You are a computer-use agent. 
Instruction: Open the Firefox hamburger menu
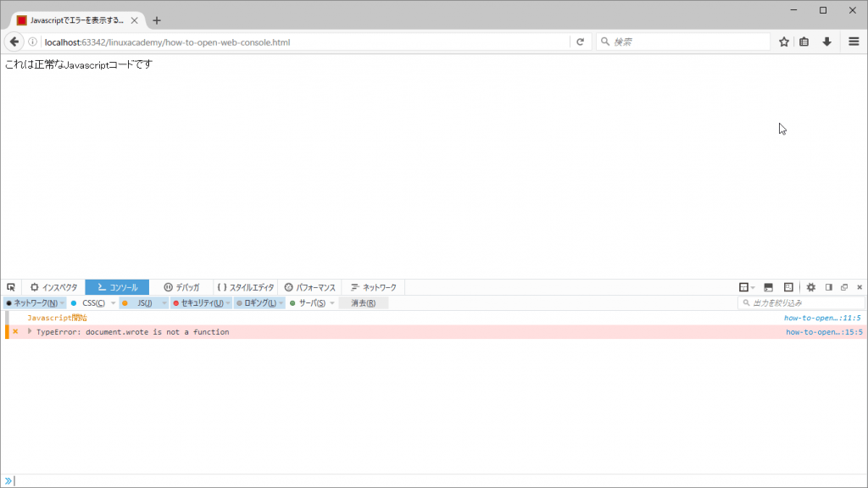pyautogui.click(x=854, y=41)
